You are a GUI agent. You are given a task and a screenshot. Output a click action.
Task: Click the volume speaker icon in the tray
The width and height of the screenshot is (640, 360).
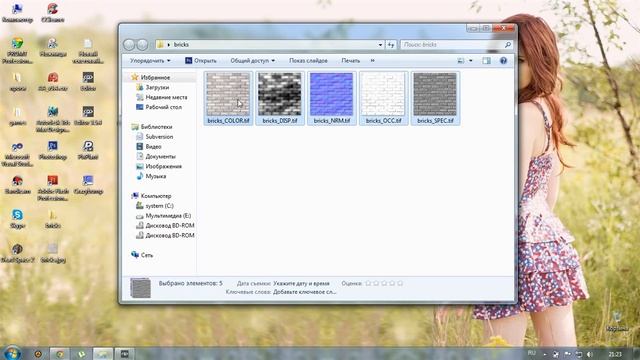coord(589,354)
